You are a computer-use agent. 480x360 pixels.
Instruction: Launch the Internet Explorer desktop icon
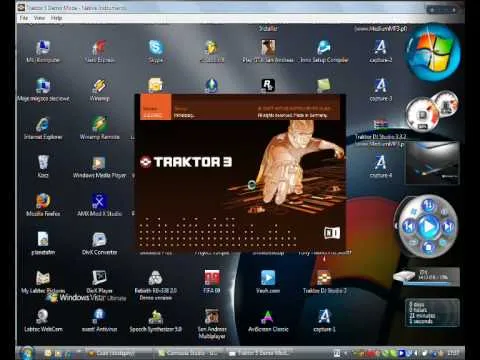coord(43,128)
